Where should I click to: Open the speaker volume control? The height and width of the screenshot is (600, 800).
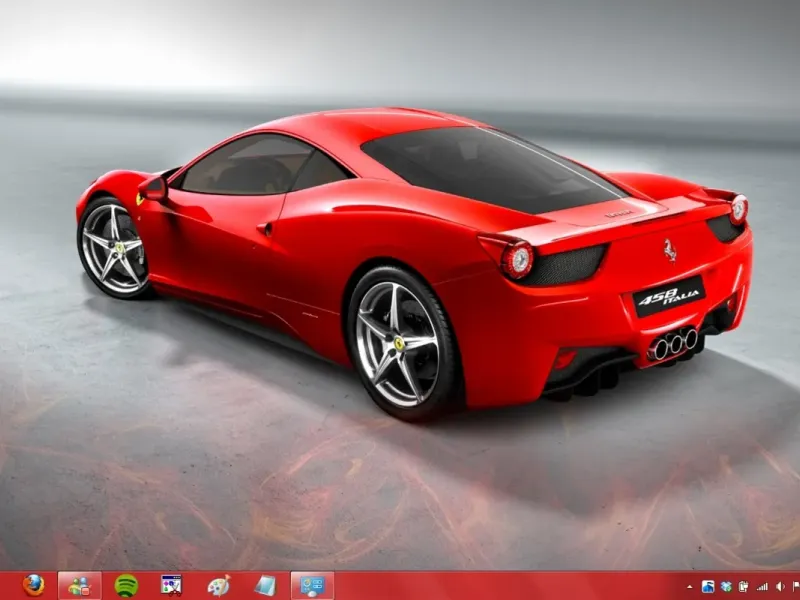(x=779, y=586)
